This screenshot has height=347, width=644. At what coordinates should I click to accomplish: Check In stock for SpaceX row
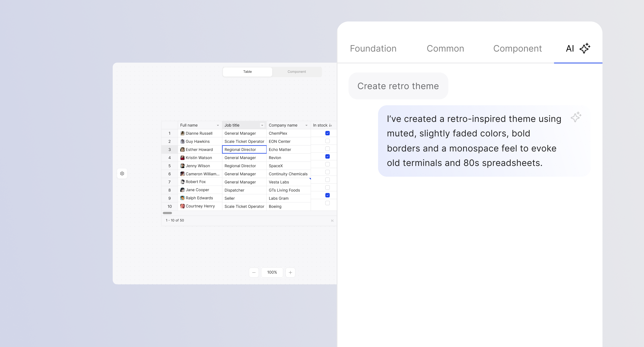(327, 164)
